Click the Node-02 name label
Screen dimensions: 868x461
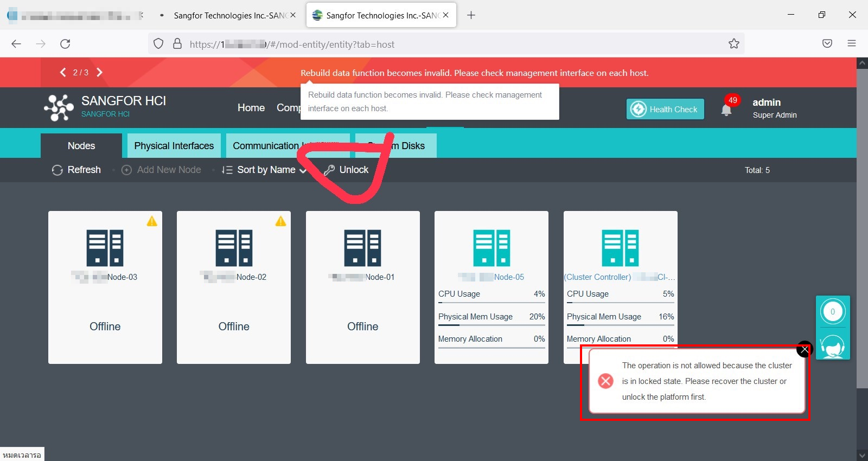pyautogui.click(x=233, y=277)
